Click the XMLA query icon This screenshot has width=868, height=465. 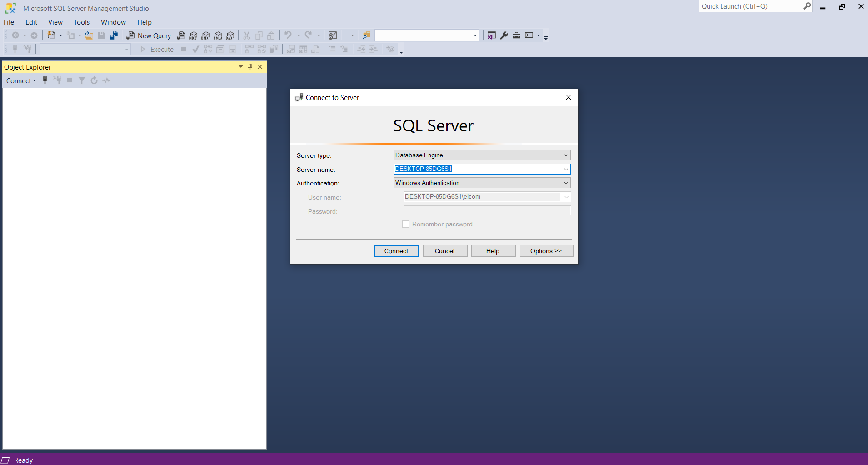click(x=218, y=35)
